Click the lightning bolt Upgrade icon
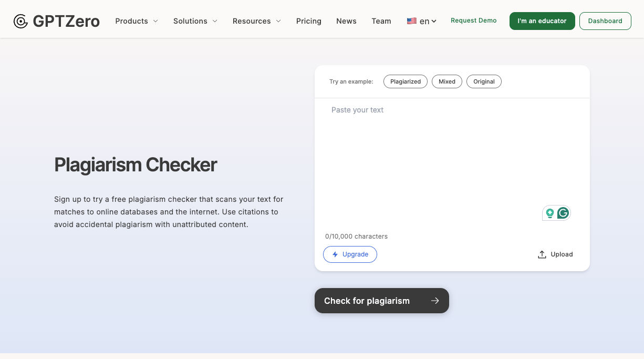This screenshot has height=359, width=644. (335, 254)
